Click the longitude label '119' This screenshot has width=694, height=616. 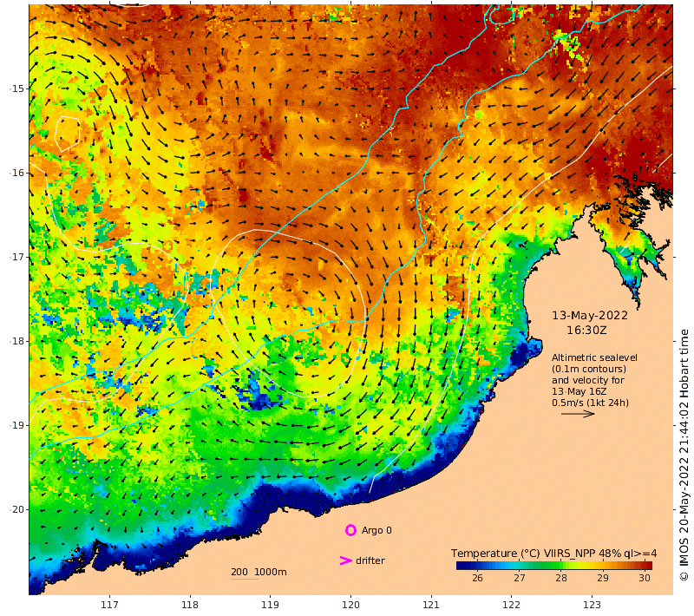pos(270,605)
